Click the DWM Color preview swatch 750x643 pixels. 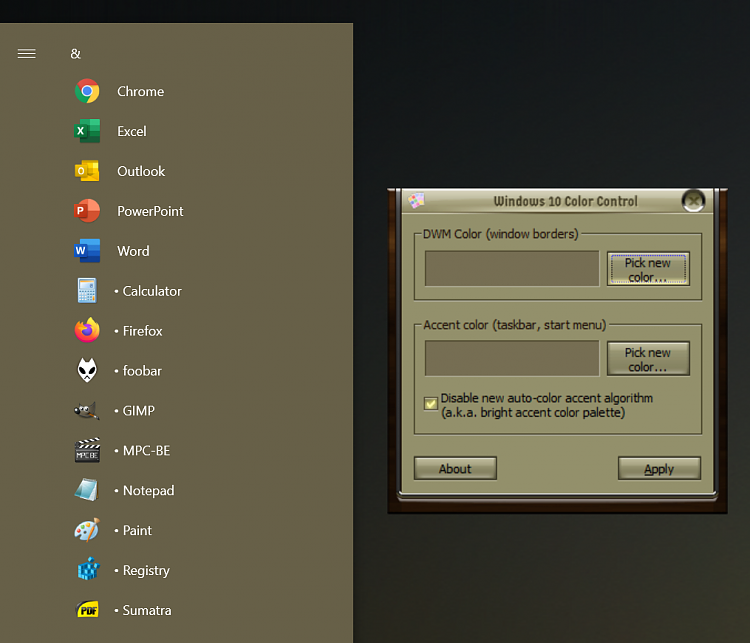(x=512, y=268)
